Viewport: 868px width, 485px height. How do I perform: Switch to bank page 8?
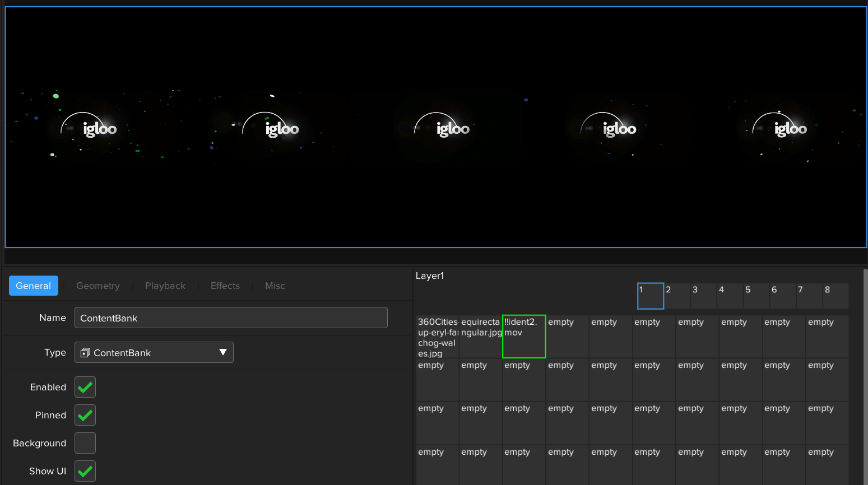(836, 296)
